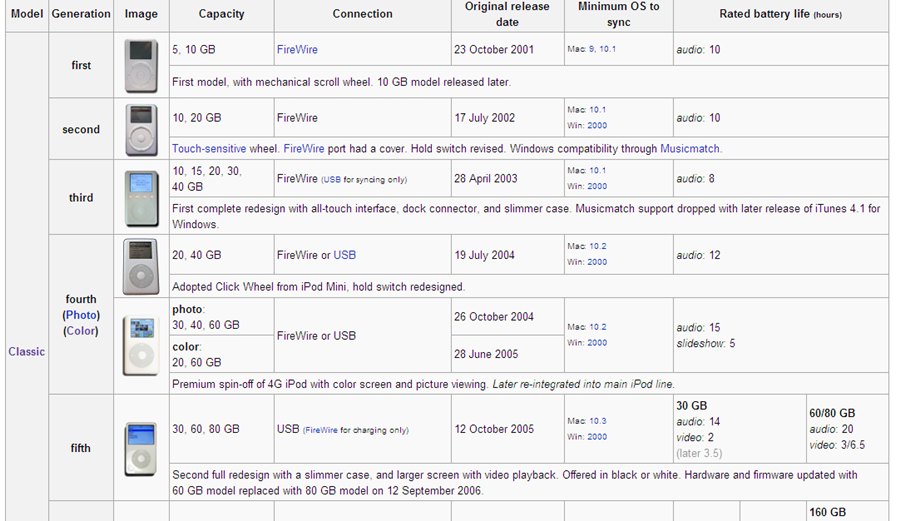The width and height of the screenshot is (900, 521).
Task: Select the '26 October 2004' date cell
Action: (507, 317)
